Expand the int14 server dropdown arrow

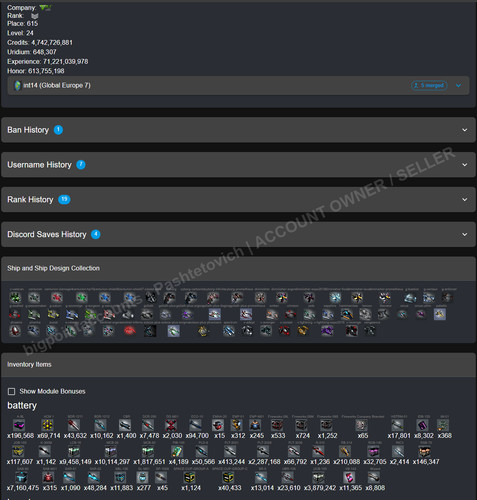coord(459,85)
